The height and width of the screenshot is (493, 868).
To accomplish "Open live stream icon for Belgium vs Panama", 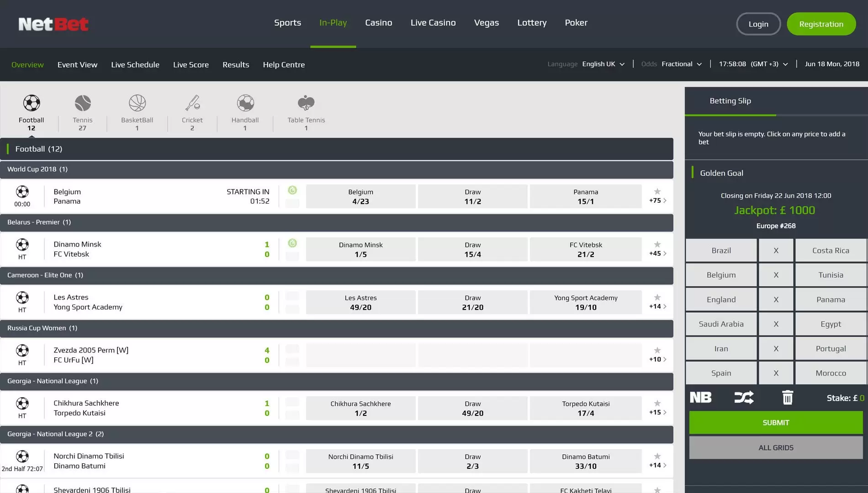I will coord(292,190).
